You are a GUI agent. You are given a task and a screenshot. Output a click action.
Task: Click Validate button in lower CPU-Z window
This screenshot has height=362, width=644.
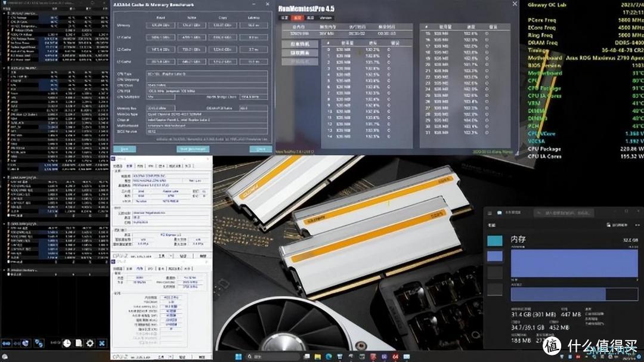(x=182, y=357)
